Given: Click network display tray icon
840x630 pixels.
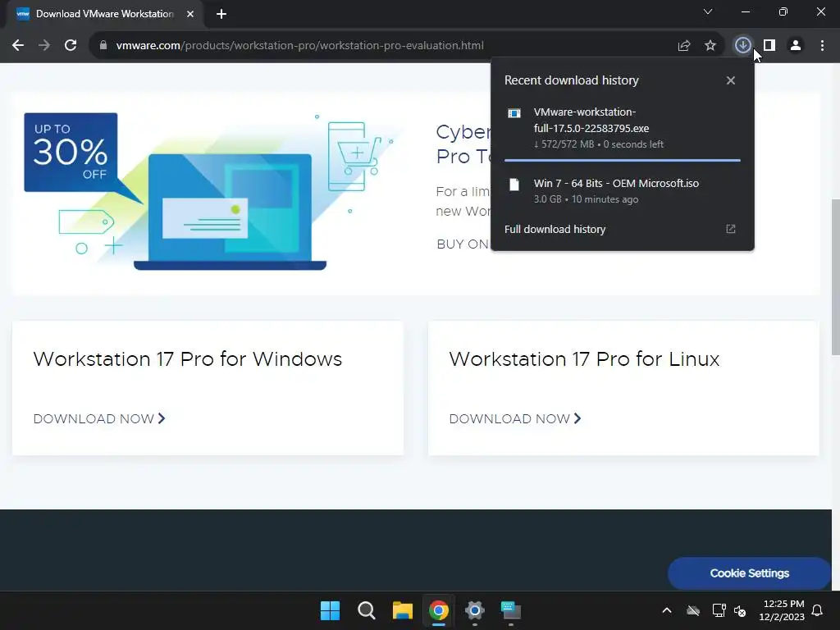Looking at the screenshot, I should click(719, 610).
